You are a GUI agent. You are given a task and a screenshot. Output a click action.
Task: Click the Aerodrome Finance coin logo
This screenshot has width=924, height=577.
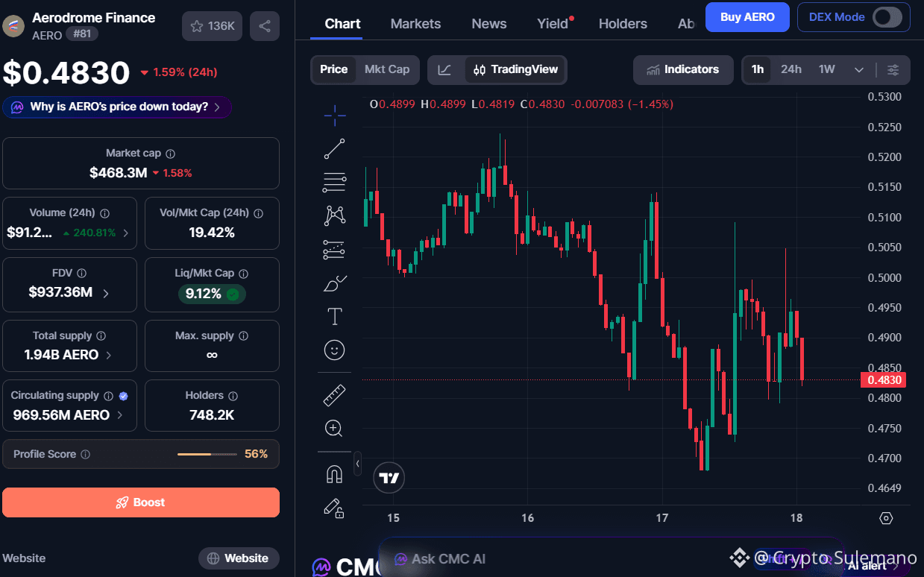13,26
